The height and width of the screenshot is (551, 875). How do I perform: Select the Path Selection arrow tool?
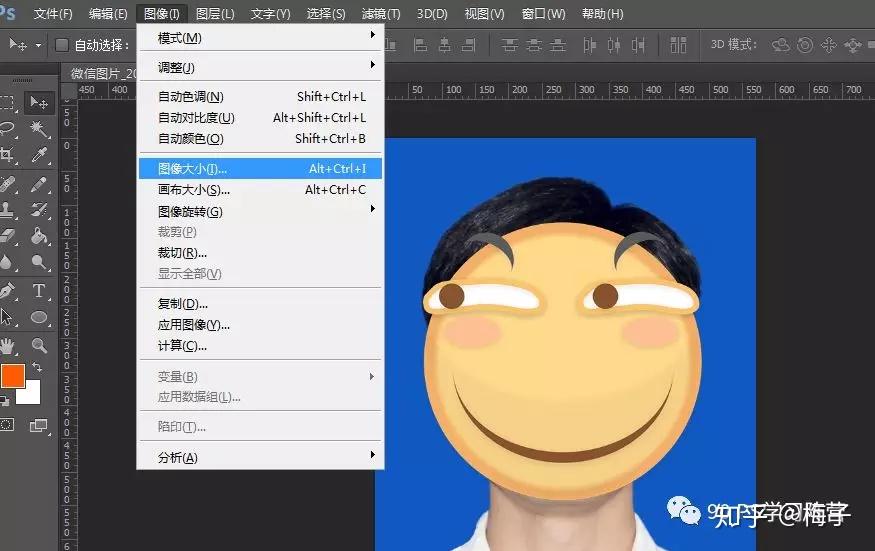[7, 317]
